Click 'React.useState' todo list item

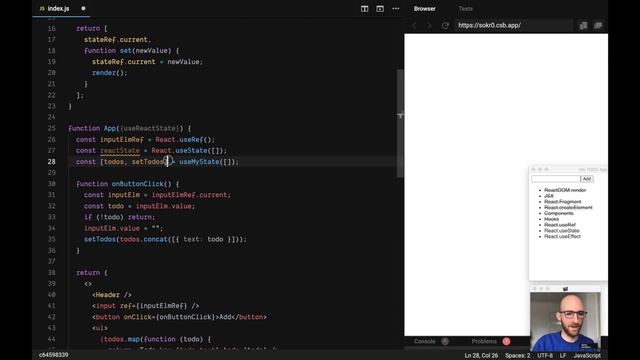pyautogui.click(x=562, y=231)
